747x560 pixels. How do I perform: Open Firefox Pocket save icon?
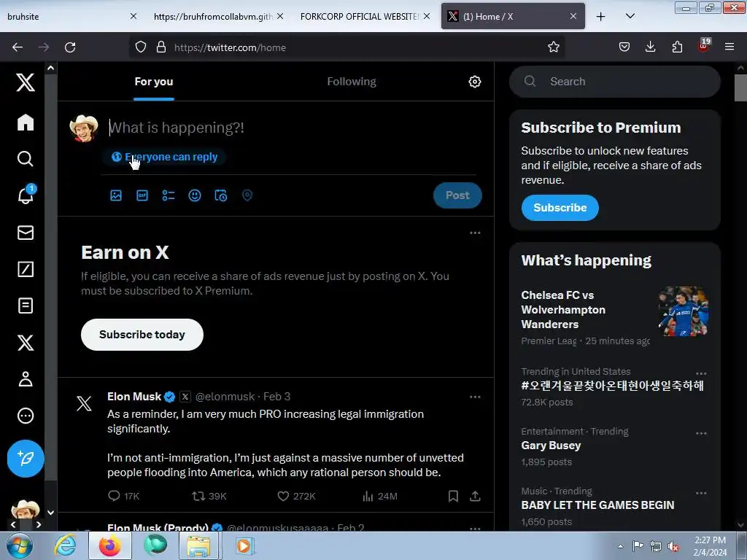tap(624, 47)
